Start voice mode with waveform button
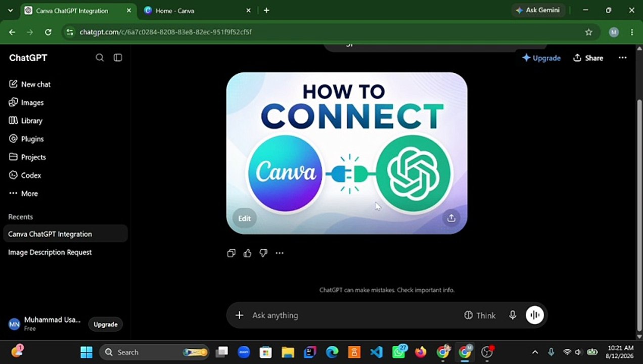Image resolution: width=643 pixels, height=364 pixels. coord(535,315)
